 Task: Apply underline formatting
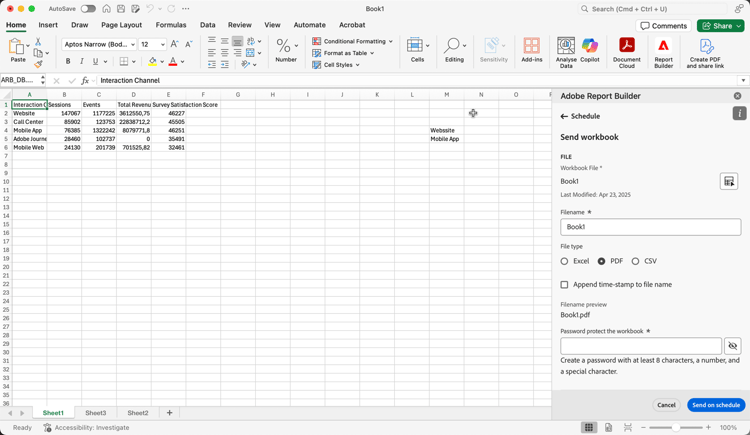click(95, 61)
